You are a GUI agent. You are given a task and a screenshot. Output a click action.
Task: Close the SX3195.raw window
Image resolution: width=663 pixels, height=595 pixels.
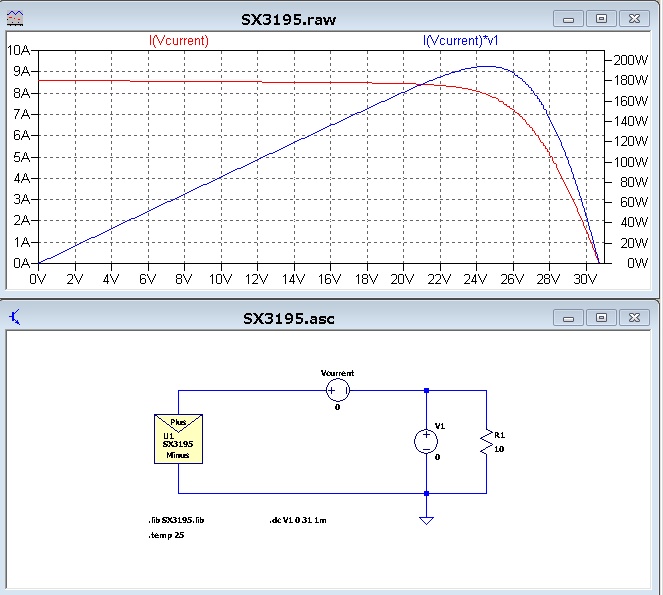[634, 19]
